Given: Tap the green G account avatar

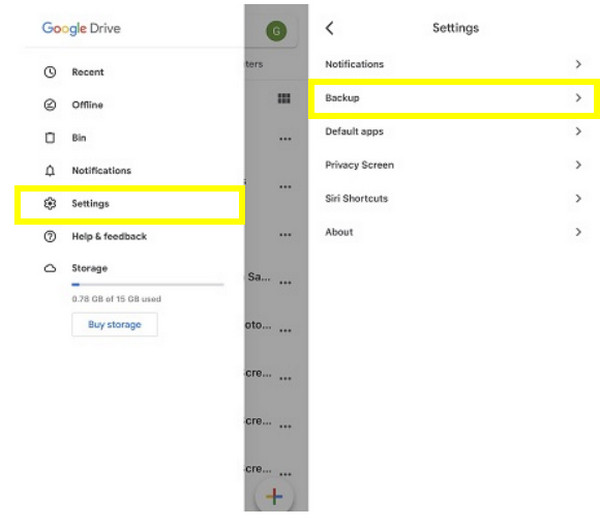Looking at the screenshot, I should point(276,31).
